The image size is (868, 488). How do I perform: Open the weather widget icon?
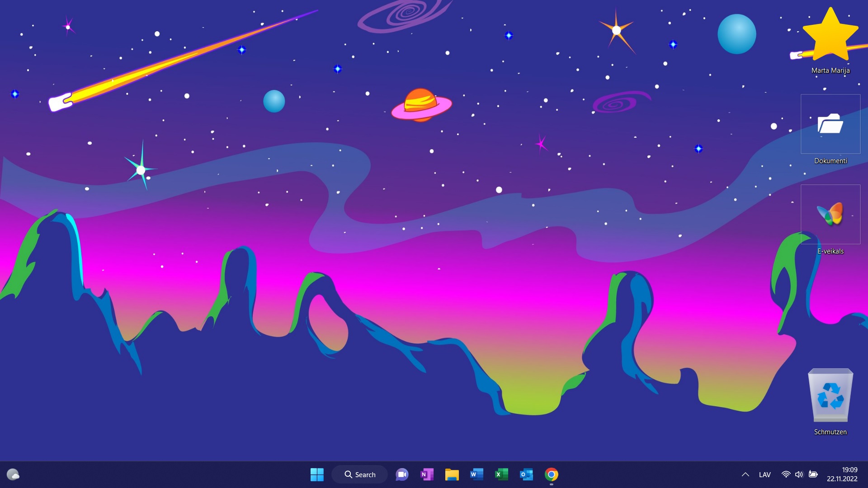pyautogui.click(x=13, y=474)
